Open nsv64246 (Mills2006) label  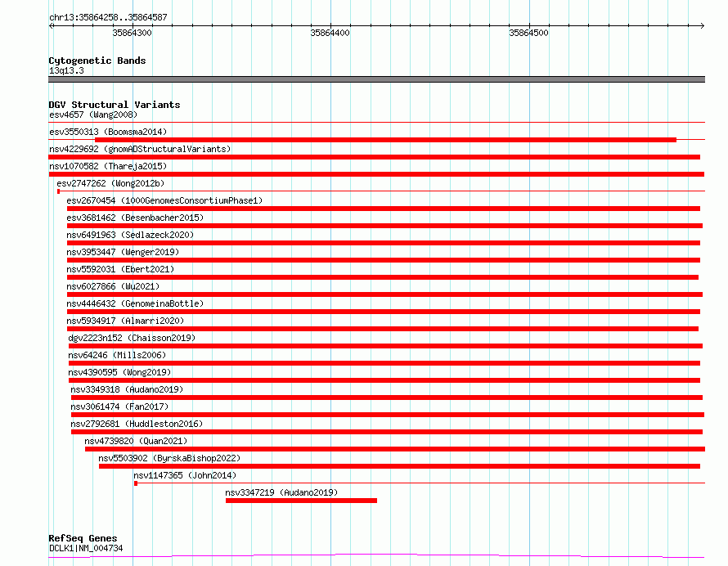(117, 355)
